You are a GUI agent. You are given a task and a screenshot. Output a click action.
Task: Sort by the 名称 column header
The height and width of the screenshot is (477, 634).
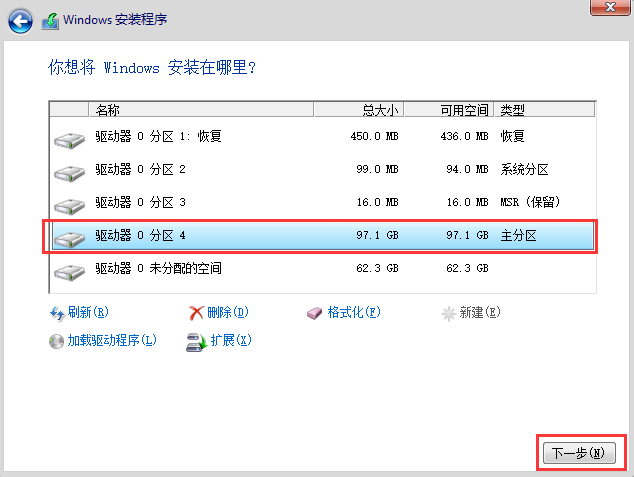[201, 110]
